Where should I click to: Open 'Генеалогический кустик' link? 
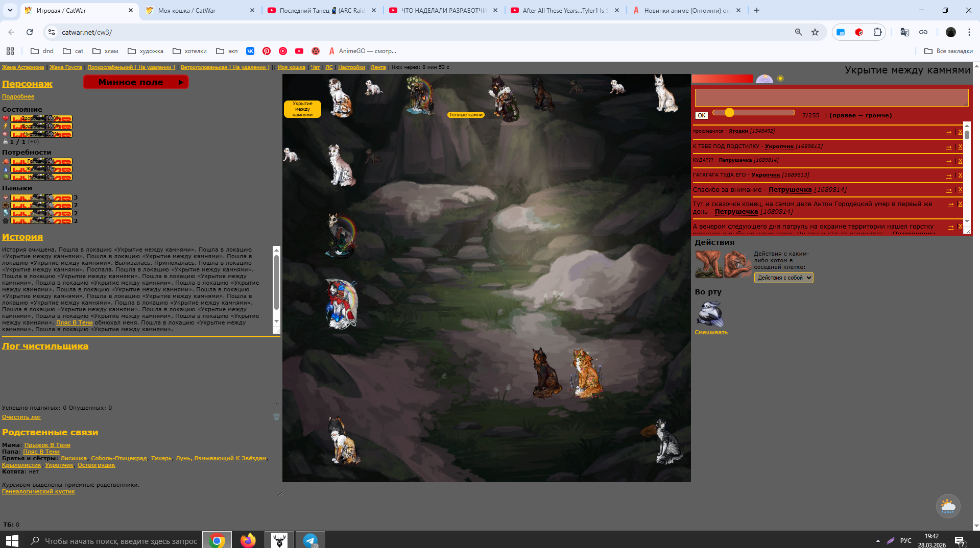point(38,491)
